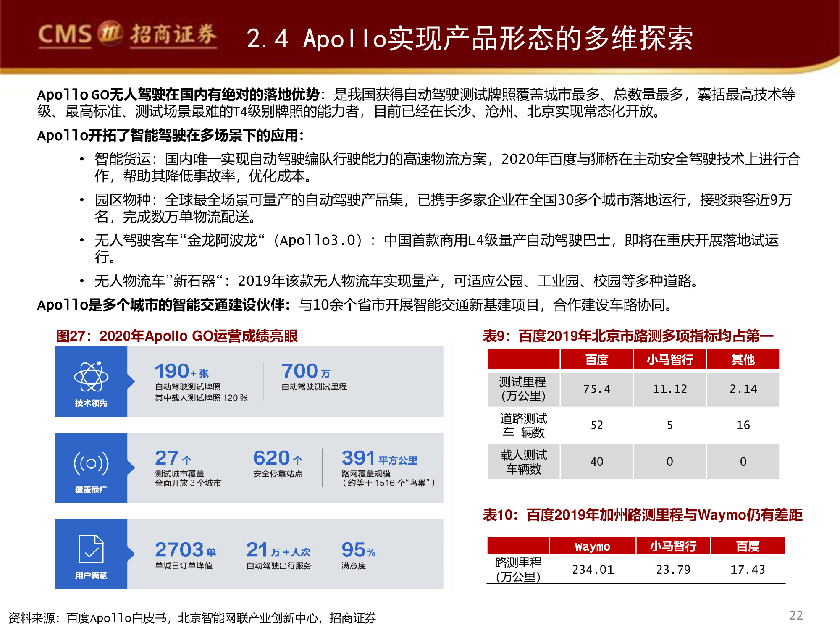Viewport: 840px width, 630px height.
Task: Click the 700 万 test mileage figure
Action: [x=306, y=371]
